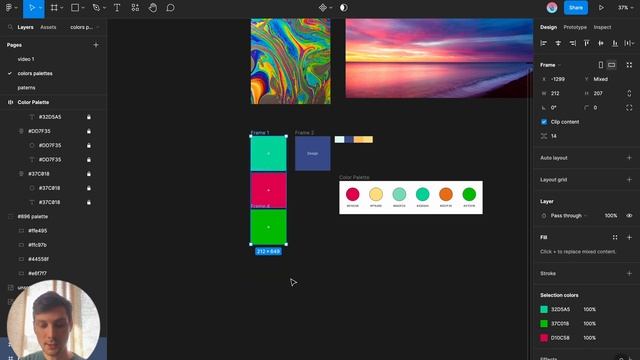The height and width of the screenshot is (360, 640).
Task: Open the Shape tools dropdown arrow
Action: click(x=83, y=8)
